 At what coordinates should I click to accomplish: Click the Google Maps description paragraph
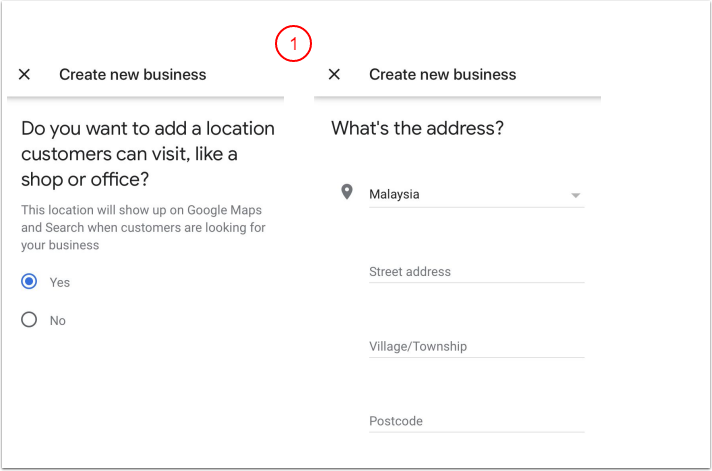click(x=143, y=227)
